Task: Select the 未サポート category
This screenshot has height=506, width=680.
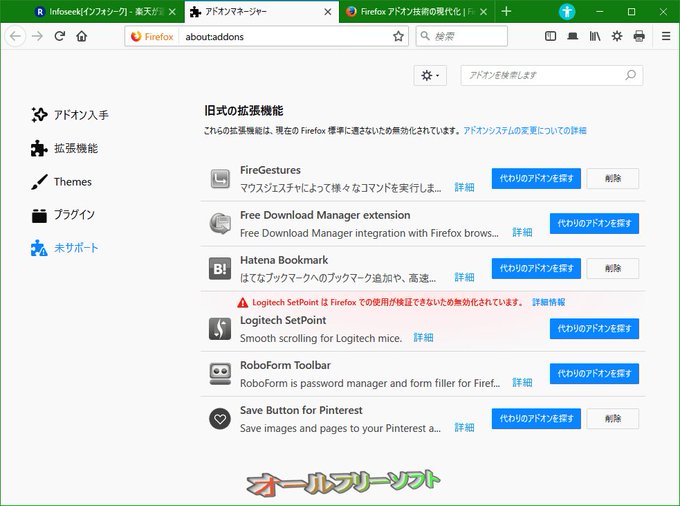Action: [64, 248]
